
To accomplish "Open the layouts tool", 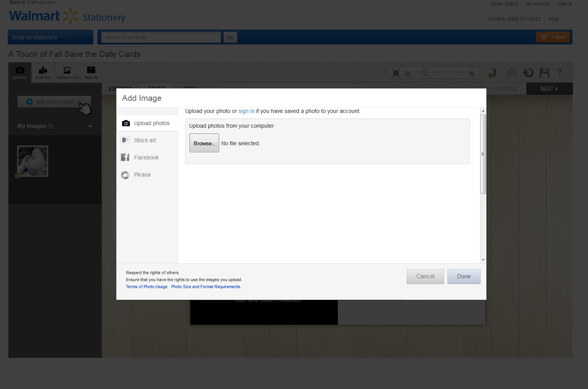I will click(x=91, y=72).
